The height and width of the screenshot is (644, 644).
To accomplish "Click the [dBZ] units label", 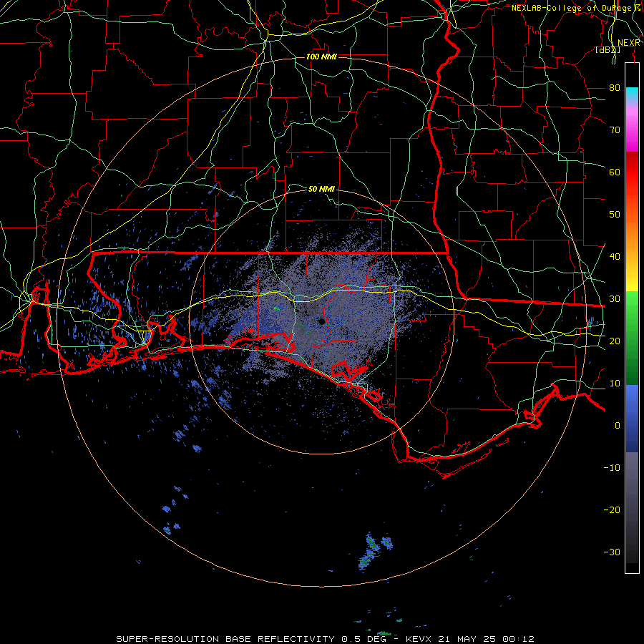I will [608, 49].
